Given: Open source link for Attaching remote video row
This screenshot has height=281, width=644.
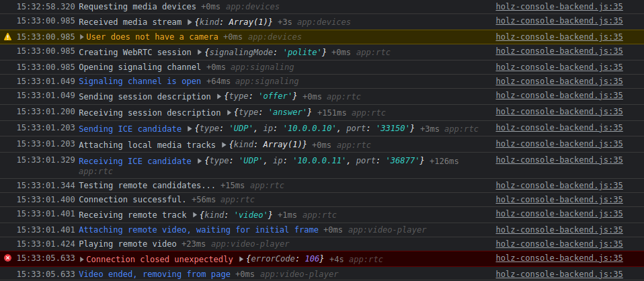Looking at the screenshot, I should click(559, 230).
